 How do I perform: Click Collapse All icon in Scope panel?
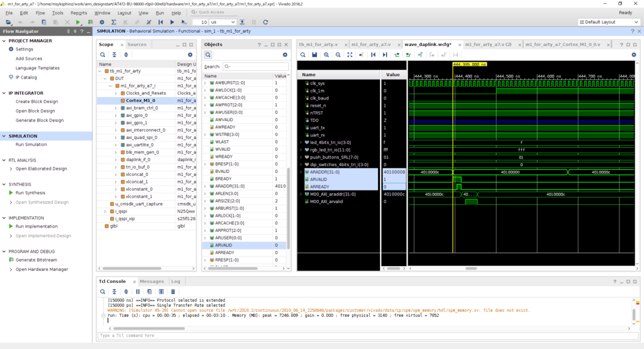(114, 55)
